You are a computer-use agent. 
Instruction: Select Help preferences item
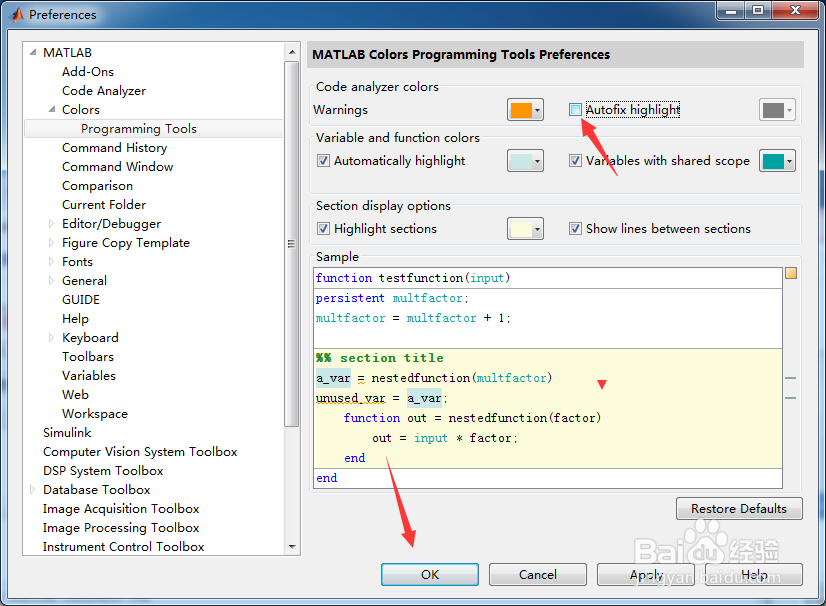pos(75,318)
